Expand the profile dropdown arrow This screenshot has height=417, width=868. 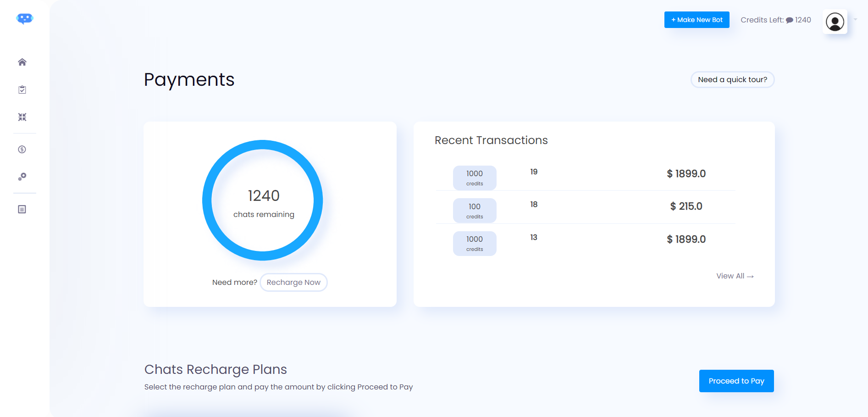tap(855, 20)
